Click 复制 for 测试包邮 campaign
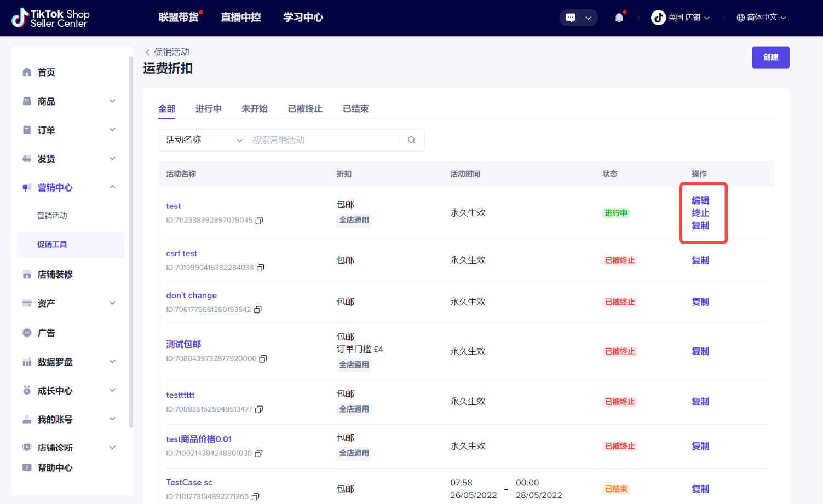Viewport: 823px width, 504px height. click(x=700, y=351)
